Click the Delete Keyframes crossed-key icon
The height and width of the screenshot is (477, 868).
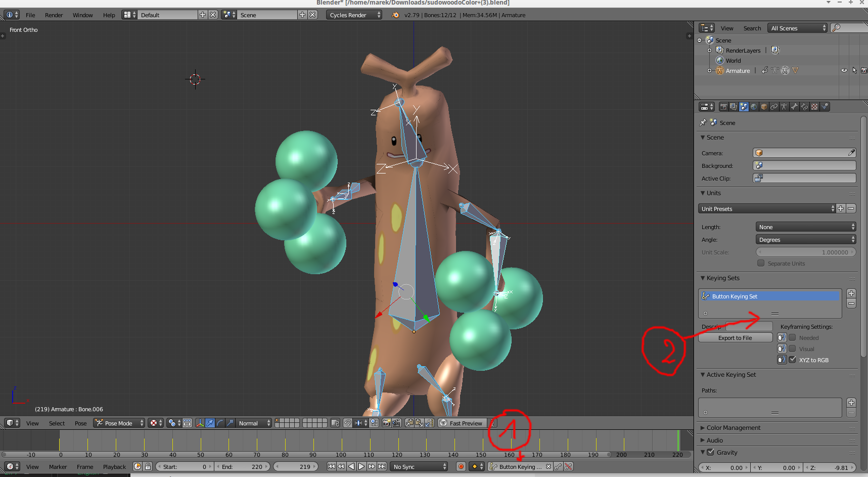click(568, 467)
